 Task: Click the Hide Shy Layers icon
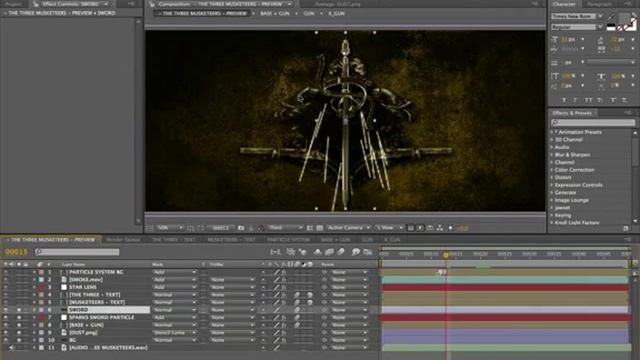click(x=318, y=252)
